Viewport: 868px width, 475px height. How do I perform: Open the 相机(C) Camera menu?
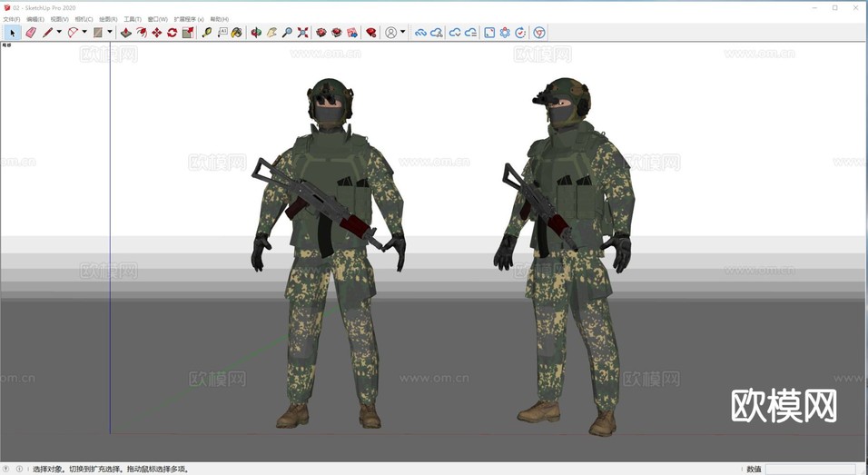pyautogui.click(x=84, y=19)
